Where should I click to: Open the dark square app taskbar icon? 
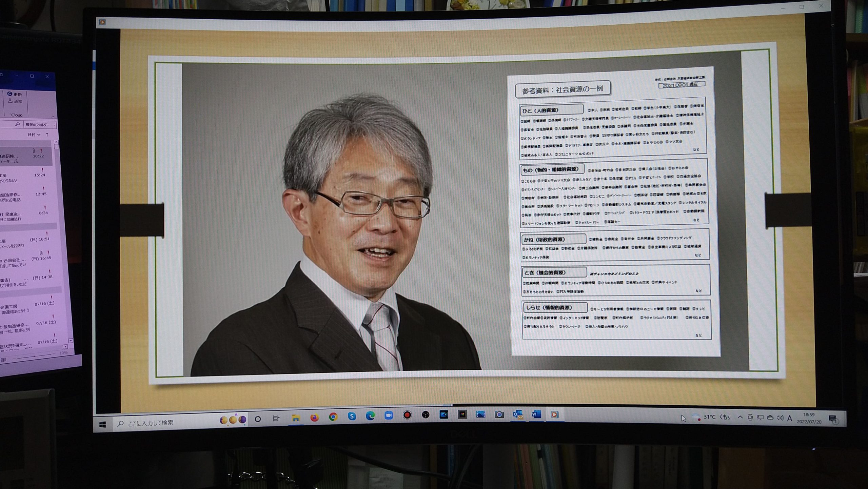462,414
